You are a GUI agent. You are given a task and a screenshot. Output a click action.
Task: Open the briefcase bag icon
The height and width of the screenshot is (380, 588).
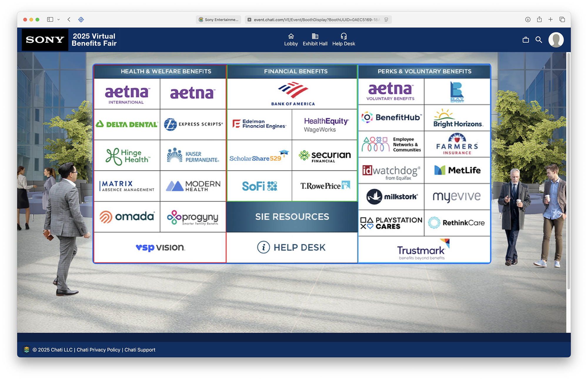click(526, 40)
